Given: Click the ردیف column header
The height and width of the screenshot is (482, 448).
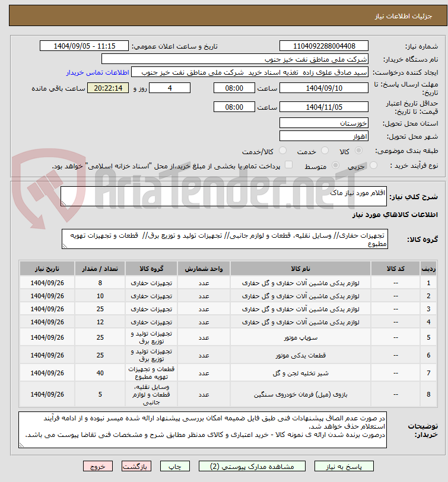Looking at the screenshot, I should tap(428, 269).
